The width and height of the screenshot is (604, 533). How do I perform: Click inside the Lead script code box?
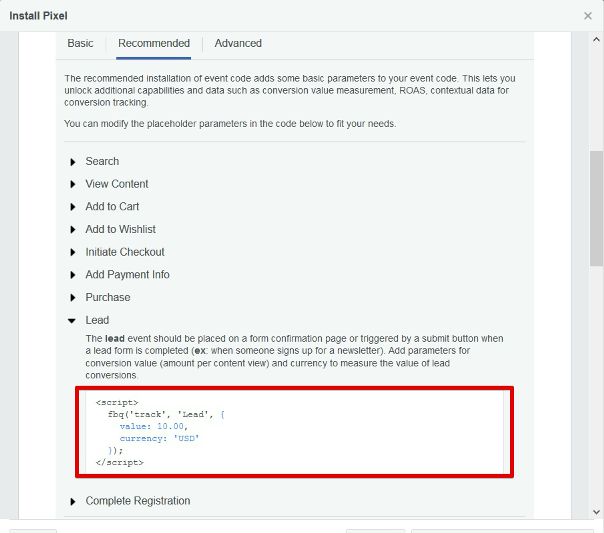[x=294, y=432]
